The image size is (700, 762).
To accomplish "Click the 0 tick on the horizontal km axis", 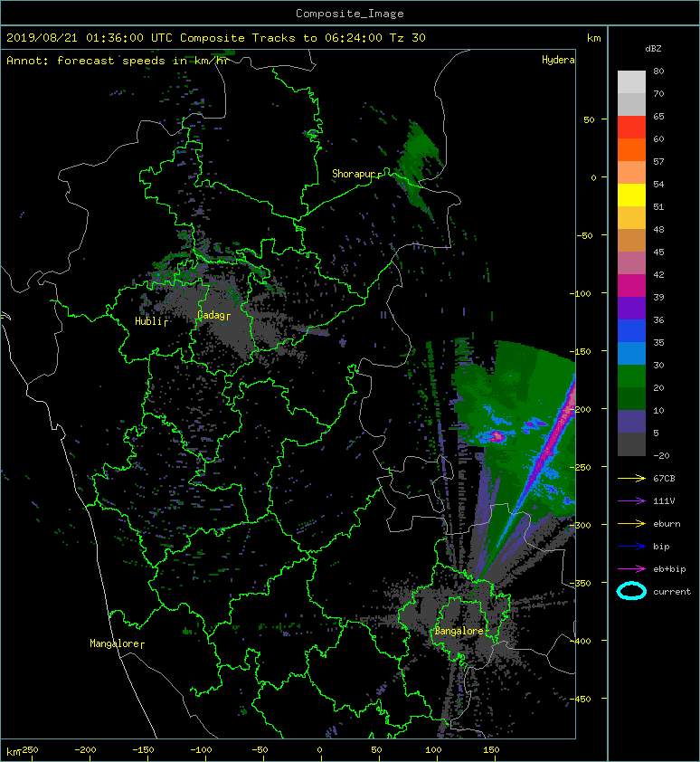I will click(319, 750).
